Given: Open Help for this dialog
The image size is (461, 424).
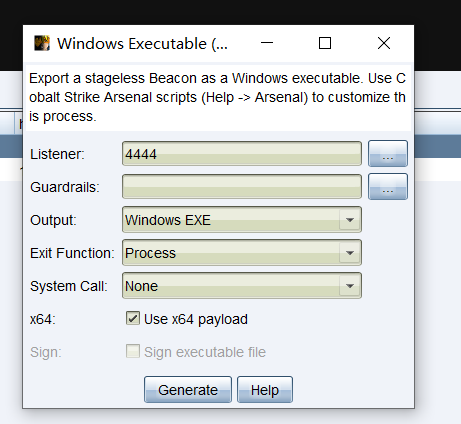Looking at the screenshot, I should tap(265, 390).
